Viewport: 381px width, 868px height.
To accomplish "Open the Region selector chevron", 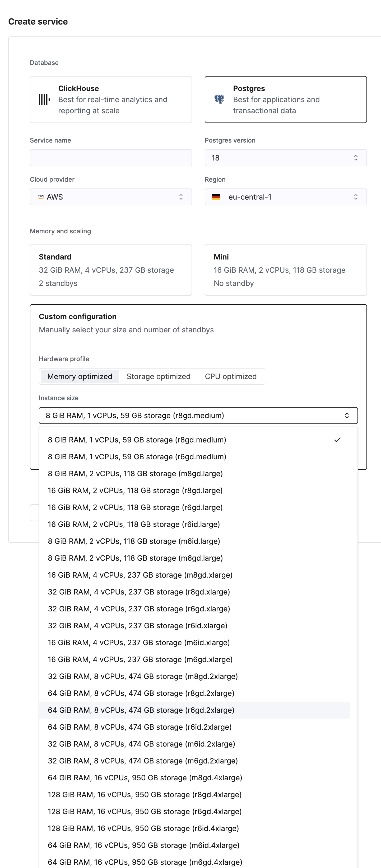I will click(355, 197).
